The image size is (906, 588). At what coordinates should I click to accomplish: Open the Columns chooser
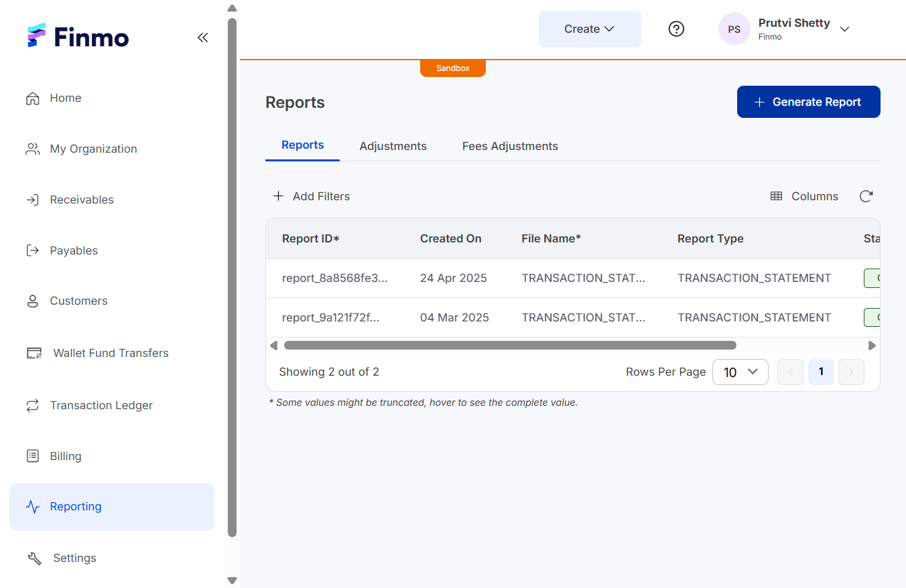(x=804, y=196)
